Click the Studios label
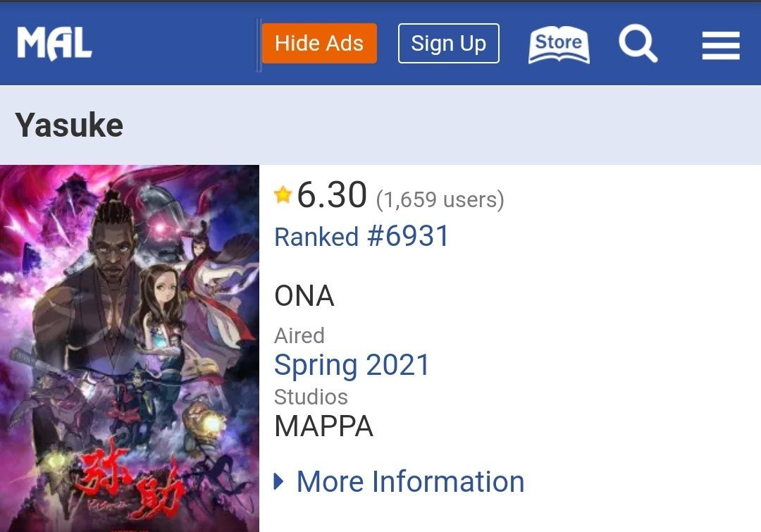 311,397
